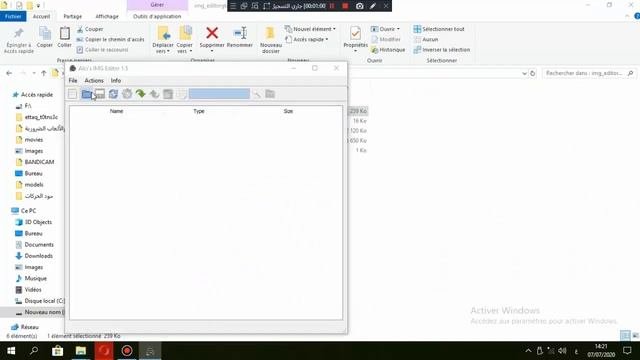The height and width of the screenshot is (360, 640).
Task: Click the red Supprimer icon
Action: 212,33
